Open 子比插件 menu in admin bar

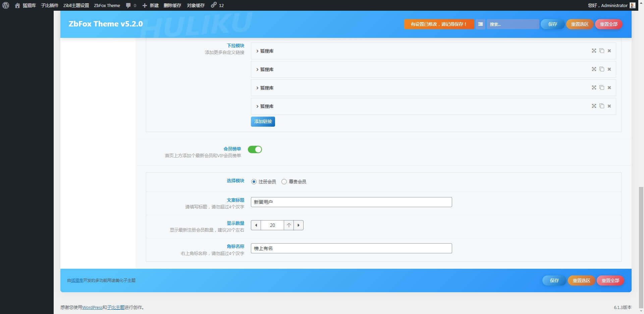(49, 5)
